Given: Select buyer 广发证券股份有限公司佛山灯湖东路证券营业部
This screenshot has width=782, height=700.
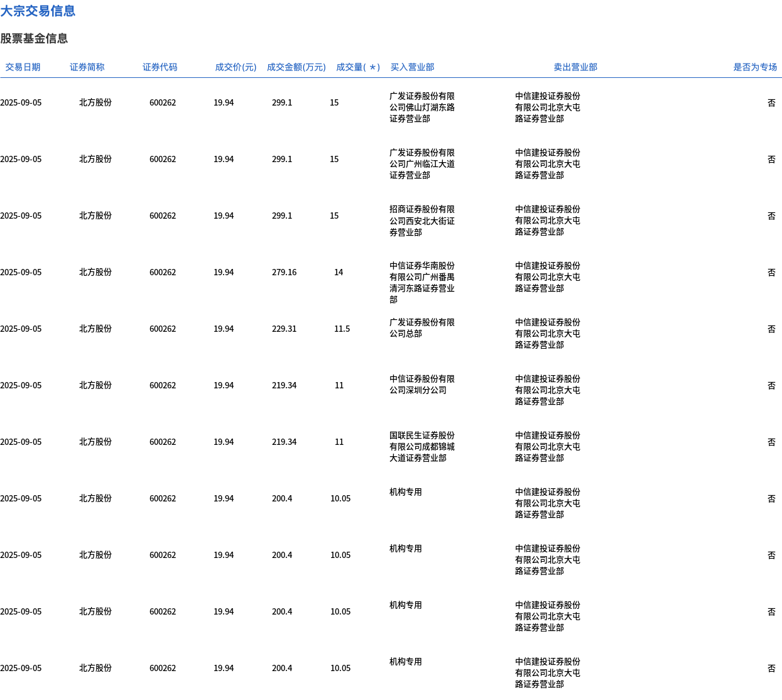Looking at the screenshot, I should 422,107.
